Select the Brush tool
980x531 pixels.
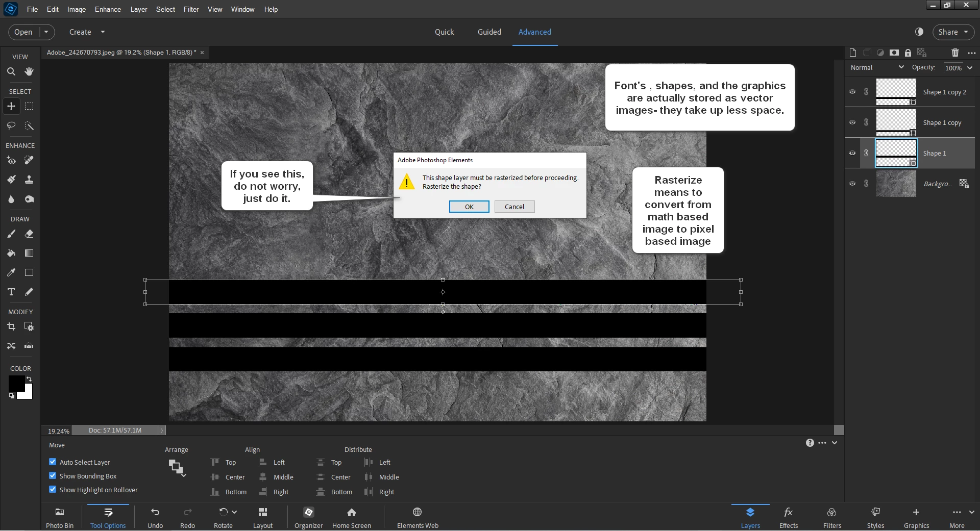(11, 234)
